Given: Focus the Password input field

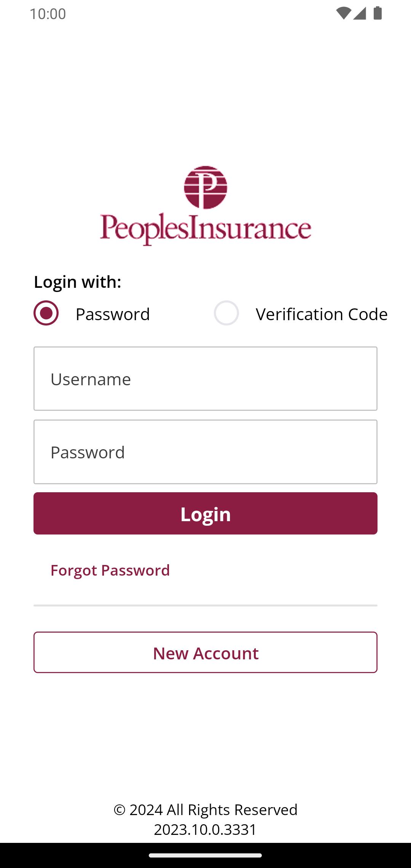Looking at the screenshot, I should click(205, 452).
